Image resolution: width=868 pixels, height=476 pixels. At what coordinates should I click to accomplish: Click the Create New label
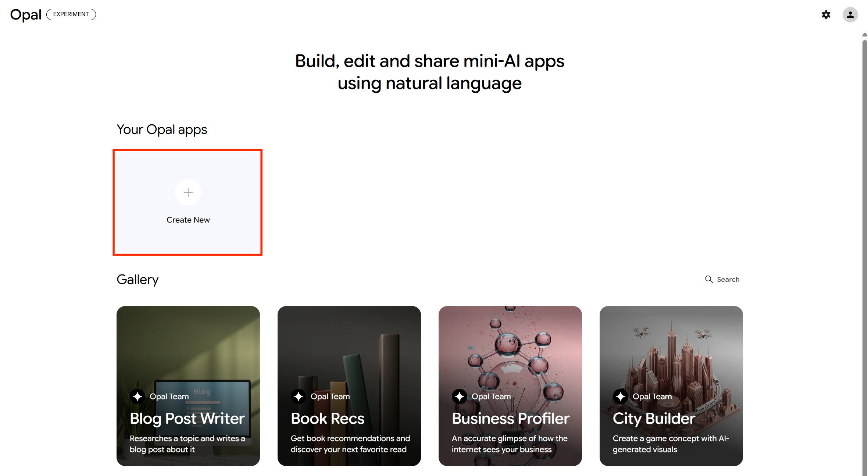pos(188,220)
